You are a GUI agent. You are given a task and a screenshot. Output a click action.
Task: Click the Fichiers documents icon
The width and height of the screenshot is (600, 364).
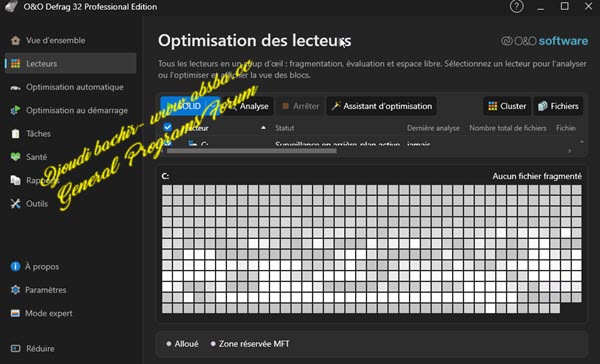point(542,106)
